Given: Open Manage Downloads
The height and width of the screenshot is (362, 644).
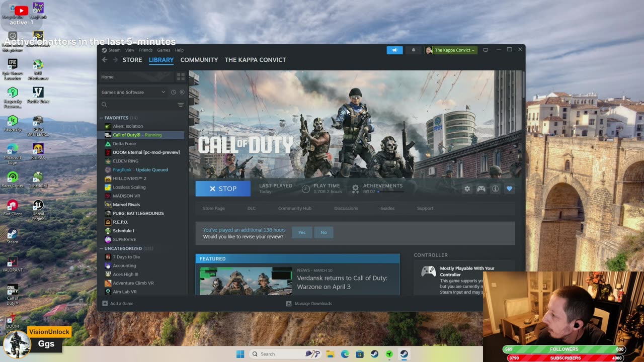Looking at the screenshot, I should (x=308, y=304).
